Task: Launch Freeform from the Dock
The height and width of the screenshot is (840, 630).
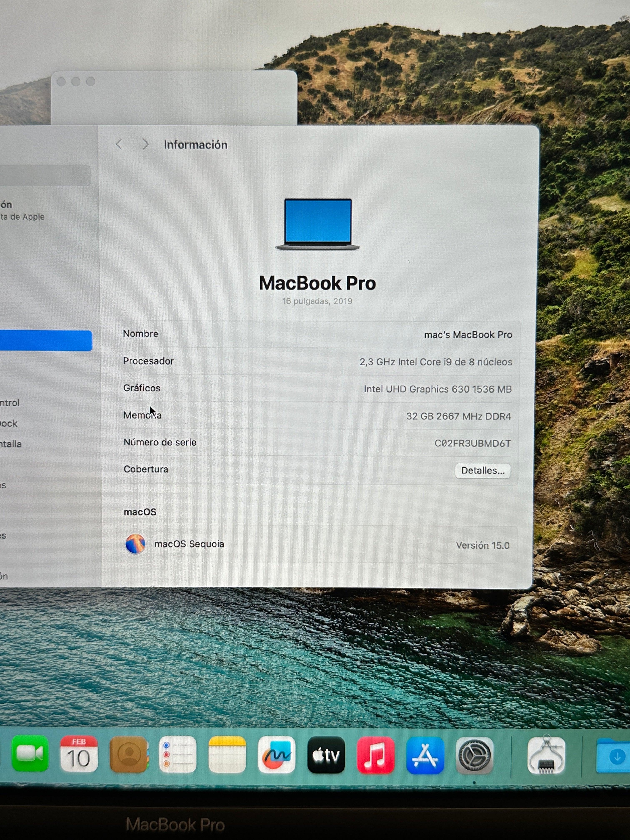Action: pyautogui.click(x=276, y=755)
